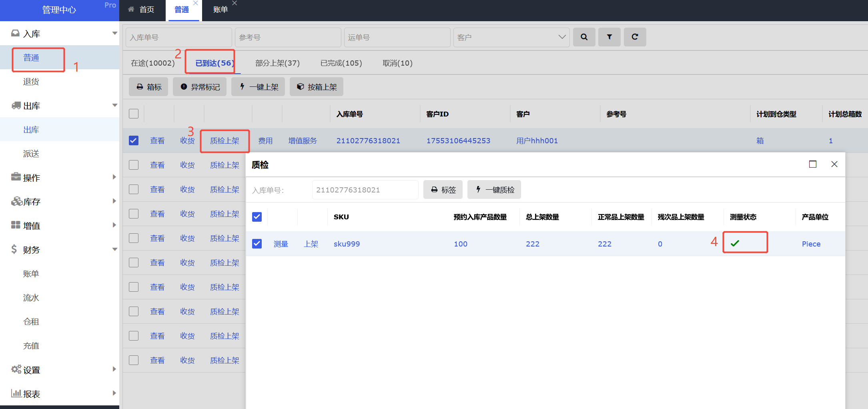The width and height of the screenshot is (868, 409).
Task: Close the 普通 tab with its X
Action: (x=195, y=3)
